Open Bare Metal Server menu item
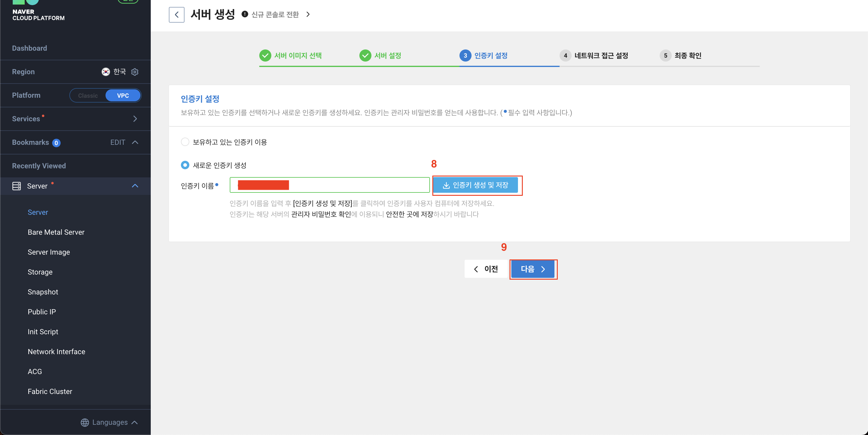 (56, 232)
